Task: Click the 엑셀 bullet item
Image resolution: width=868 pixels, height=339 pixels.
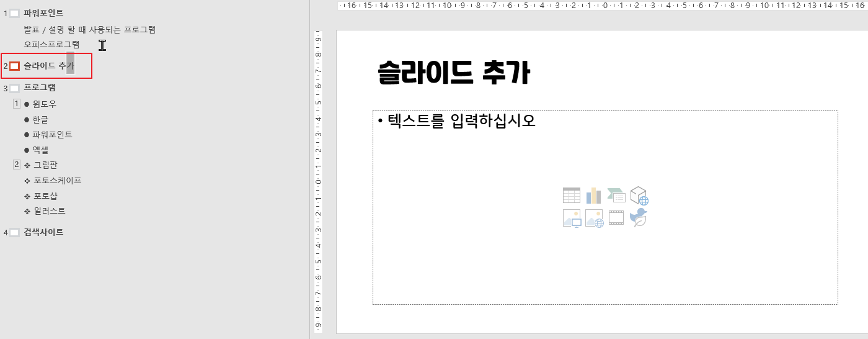Action: (40, 150)
